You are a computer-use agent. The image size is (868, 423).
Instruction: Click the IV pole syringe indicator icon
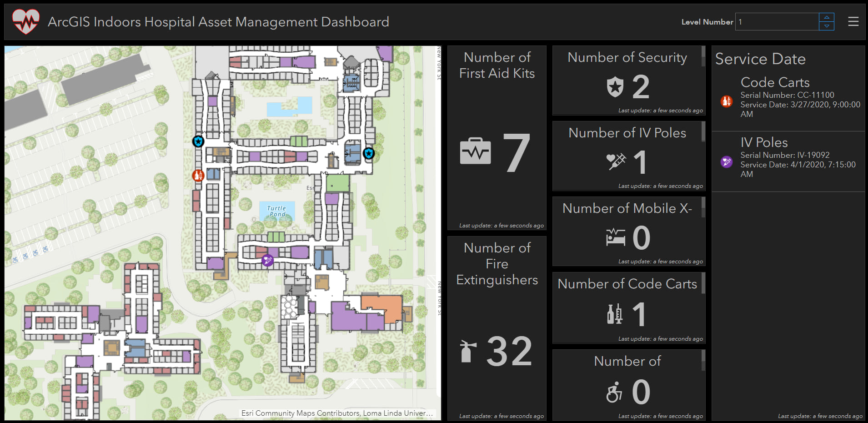click(x=616, y=161)
